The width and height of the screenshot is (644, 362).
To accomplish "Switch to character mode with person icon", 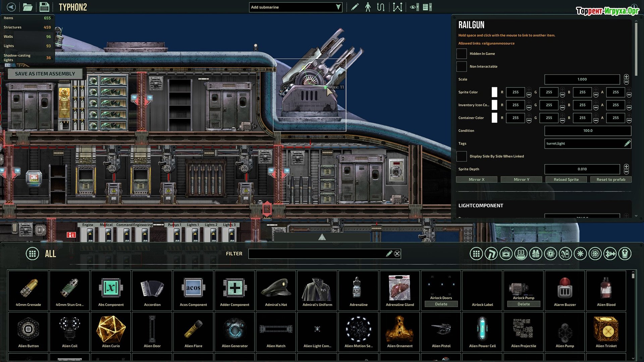I will pyautogui.click(x=368, y=7).
